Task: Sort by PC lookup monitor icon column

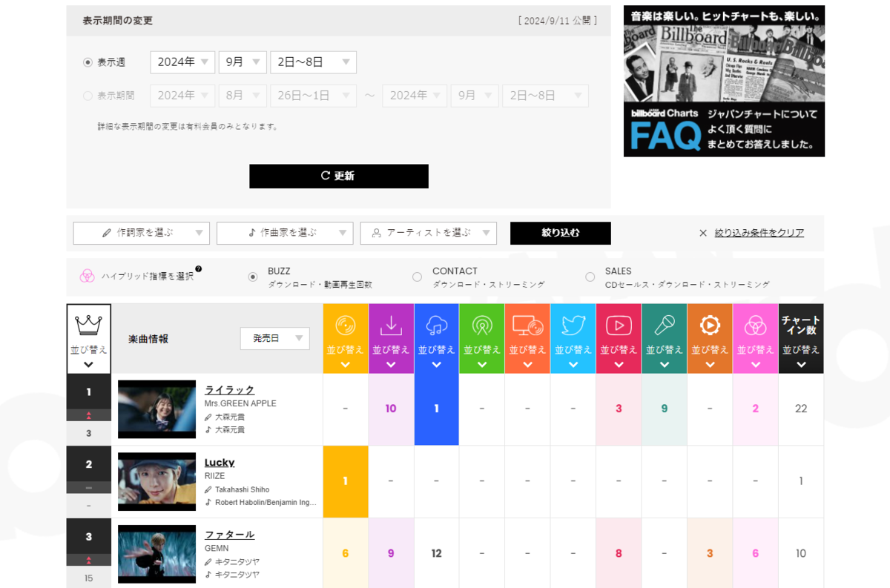Action: [527, 339]
